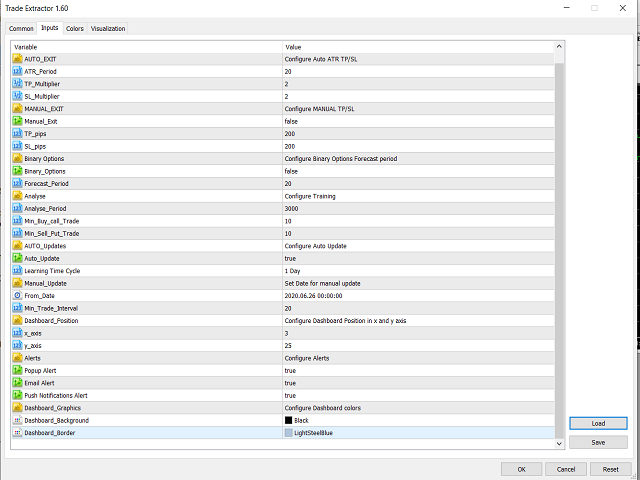Click the color icon beside Dashboard_Background
The height and width of the screenshot is (480, 640).
[x=17, y=420]
